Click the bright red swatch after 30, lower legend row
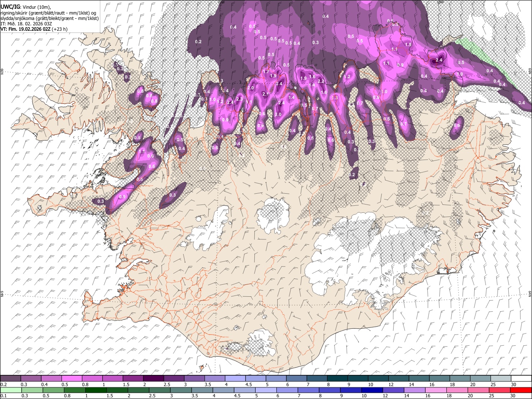The height and width of the screenshot is (399, 532). tap(521, 390)
